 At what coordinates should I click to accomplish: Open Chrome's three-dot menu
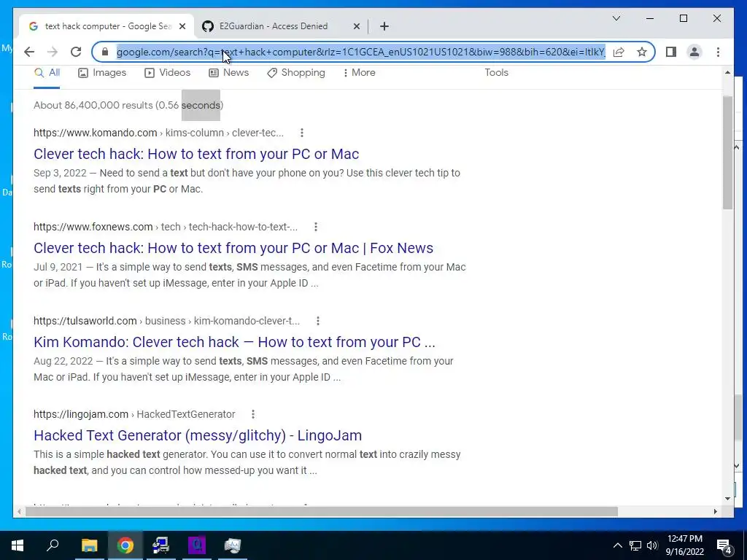pyautogui.click(x=718, y=52)
